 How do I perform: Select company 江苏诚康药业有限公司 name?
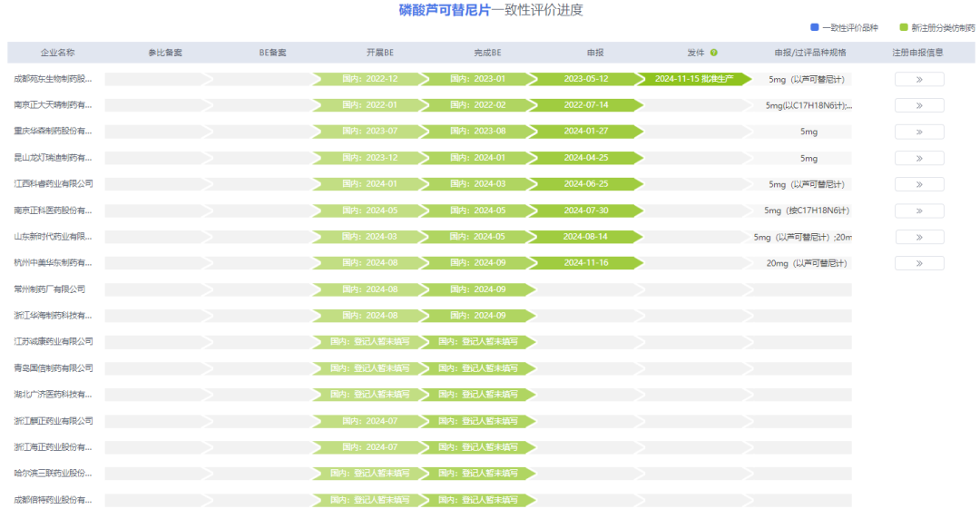(x=54, y=341)
